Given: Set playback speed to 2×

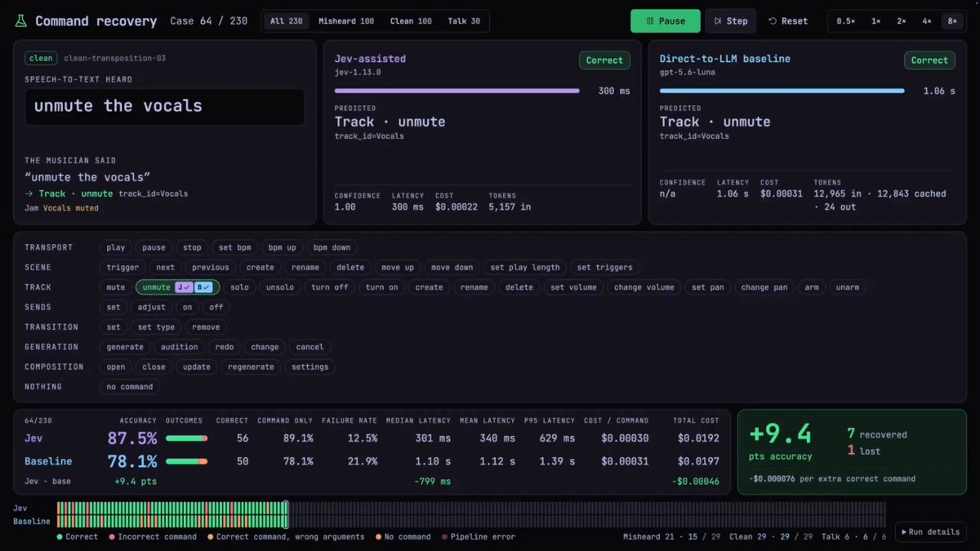Looking at the screenshot, I should click(x=902, y=21).
